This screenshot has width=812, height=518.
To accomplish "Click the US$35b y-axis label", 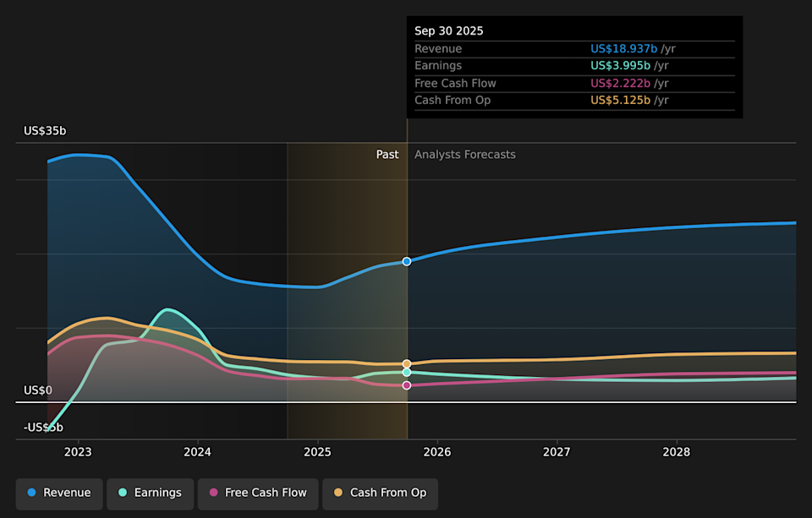I will 44,130.
